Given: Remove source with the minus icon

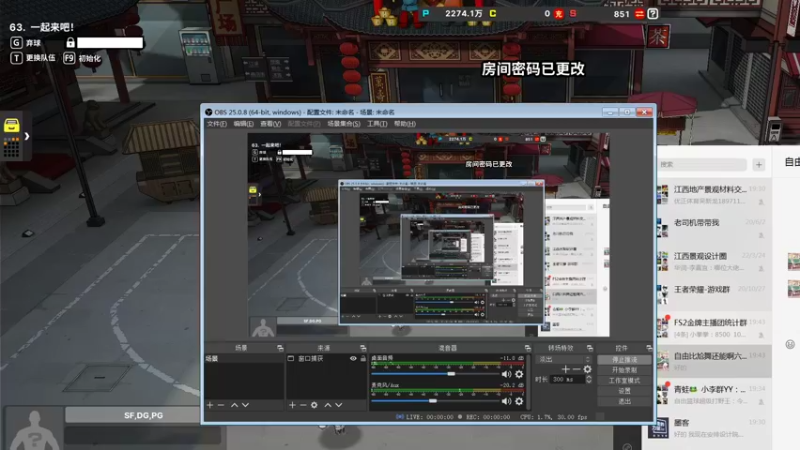Looking at the screenshot, I should click(x=303, y=405).
